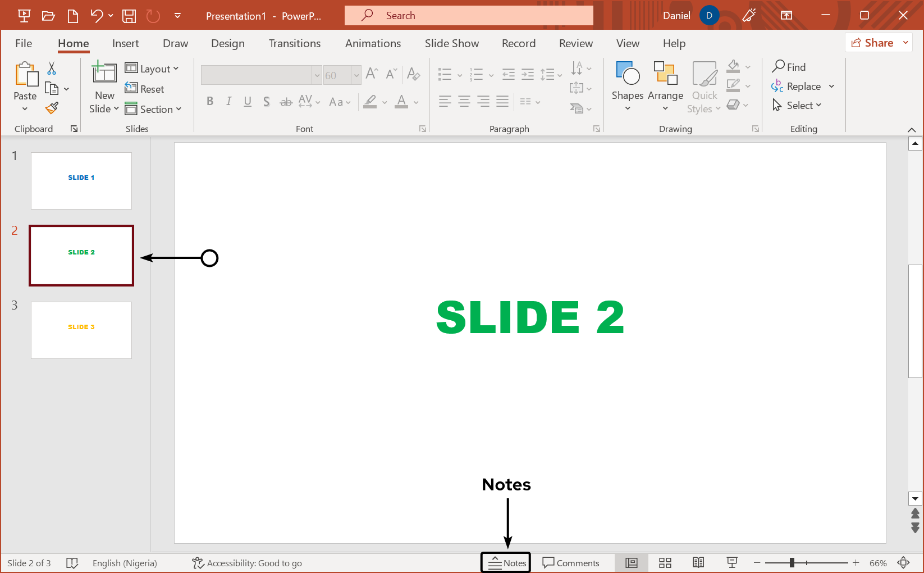
Task: Toggle bold formatting
Action: pyautogui.click(x=210, y=101)
